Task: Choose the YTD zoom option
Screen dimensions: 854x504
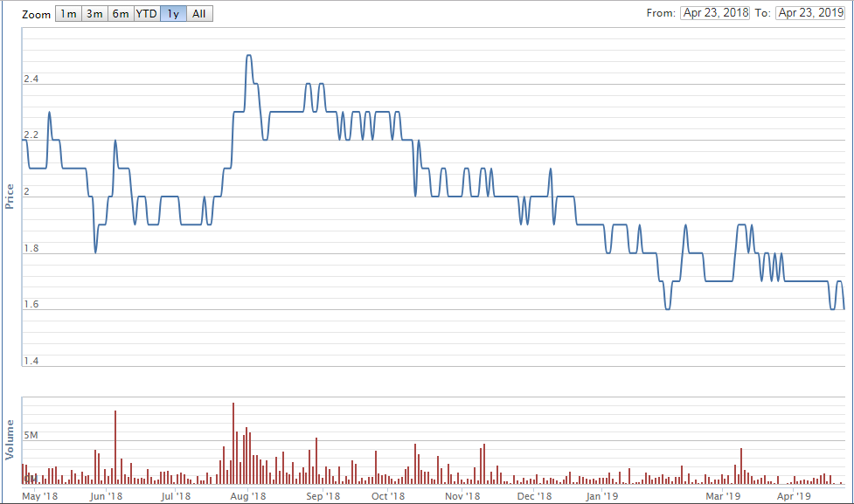Action: (x=146, y=14)
